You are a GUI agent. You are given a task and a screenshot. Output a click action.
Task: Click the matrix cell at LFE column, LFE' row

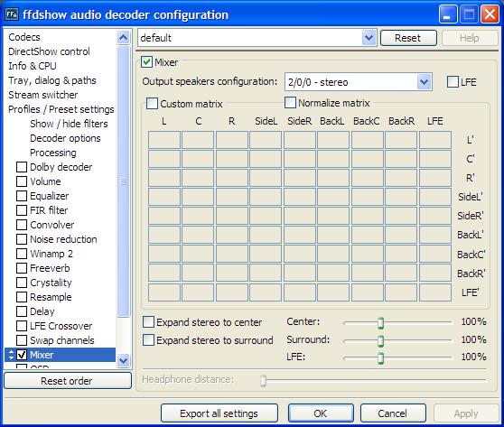coord(435,292)
